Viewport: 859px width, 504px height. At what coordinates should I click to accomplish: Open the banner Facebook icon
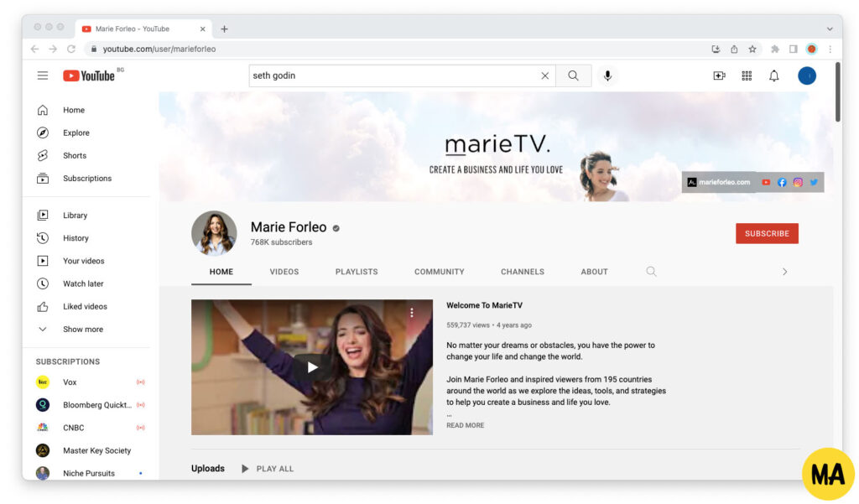(x=782, y=183)
